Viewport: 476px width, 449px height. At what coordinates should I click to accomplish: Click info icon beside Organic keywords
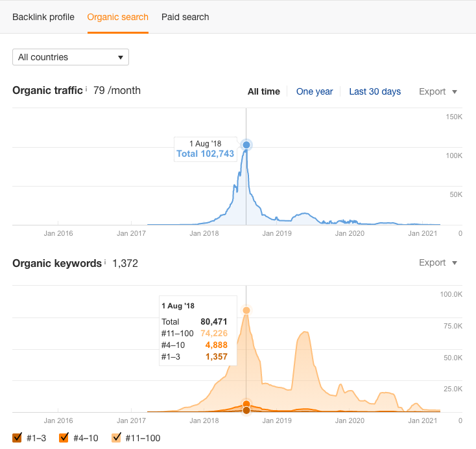coord(105,262)
